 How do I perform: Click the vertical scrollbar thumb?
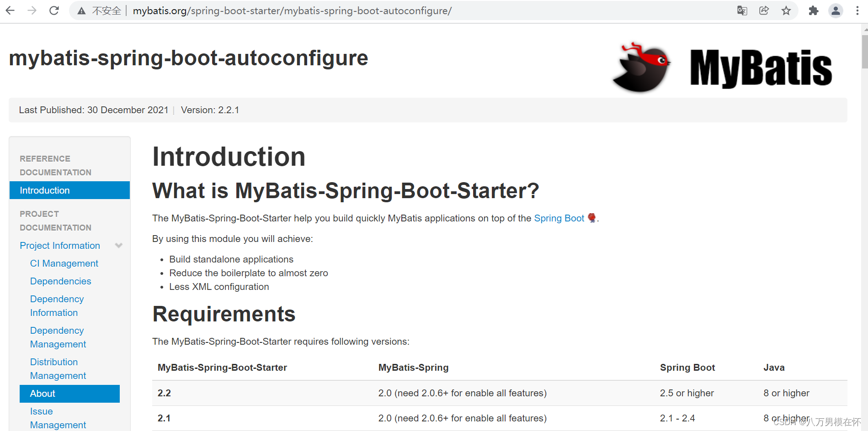click(x=864, y=51)
